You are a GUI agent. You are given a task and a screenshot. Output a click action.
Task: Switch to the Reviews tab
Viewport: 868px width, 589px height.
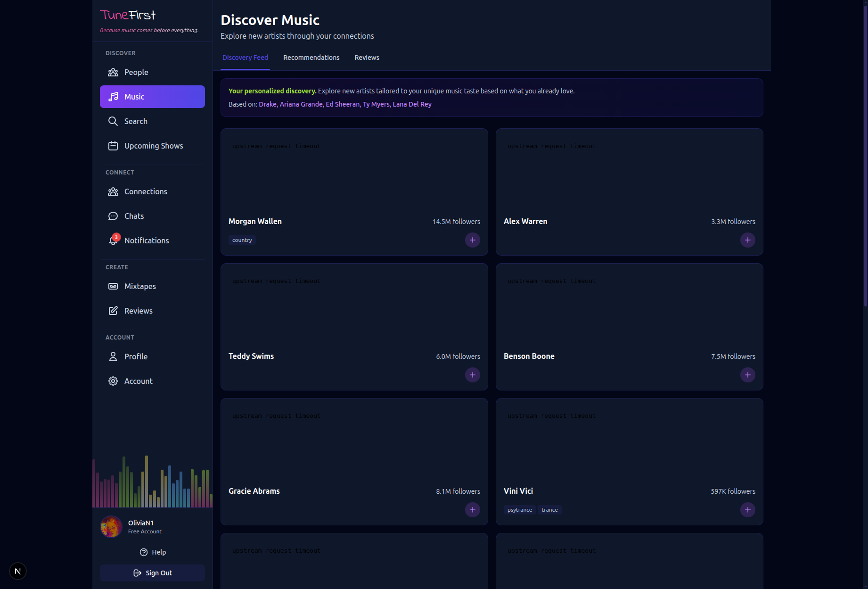367,57
